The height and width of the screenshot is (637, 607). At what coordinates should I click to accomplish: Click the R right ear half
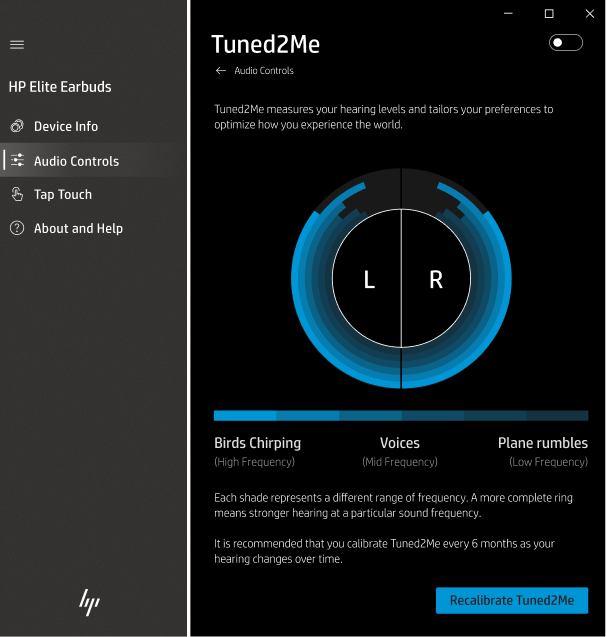point(436,279)
